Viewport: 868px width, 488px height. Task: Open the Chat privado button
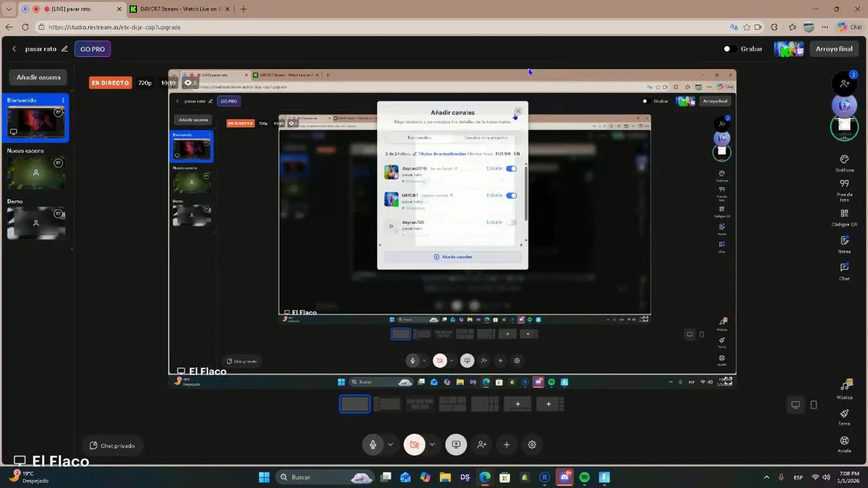(x=113, y=445)
